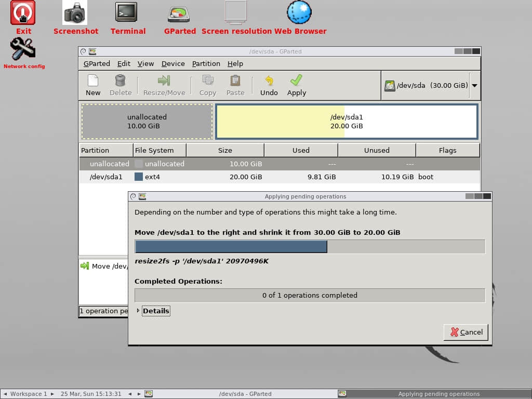Click the Copy toolbar icon
532x399 pixels.
click(208, 81)
